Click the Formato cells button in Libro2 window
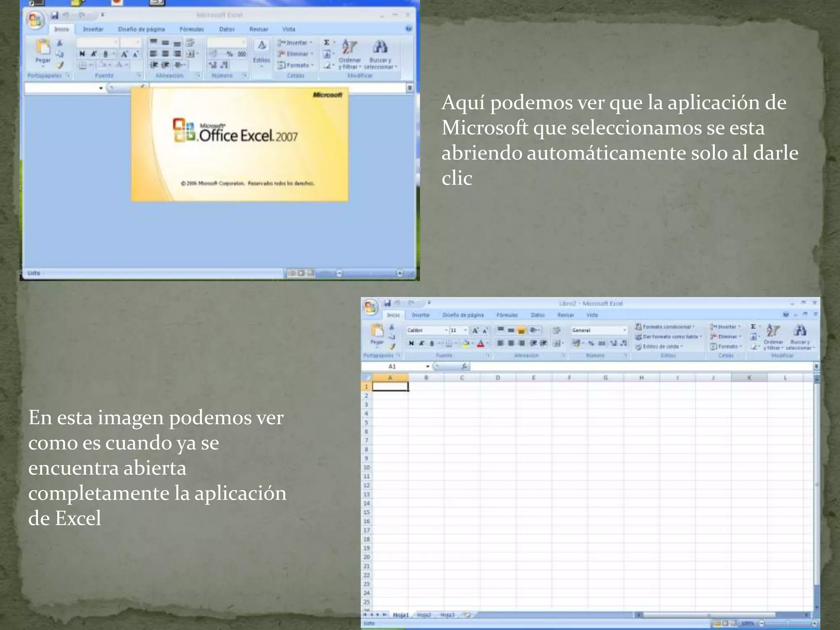Image resolution: width=840 pixels, height=630 pixels. [x=726, y=347]
